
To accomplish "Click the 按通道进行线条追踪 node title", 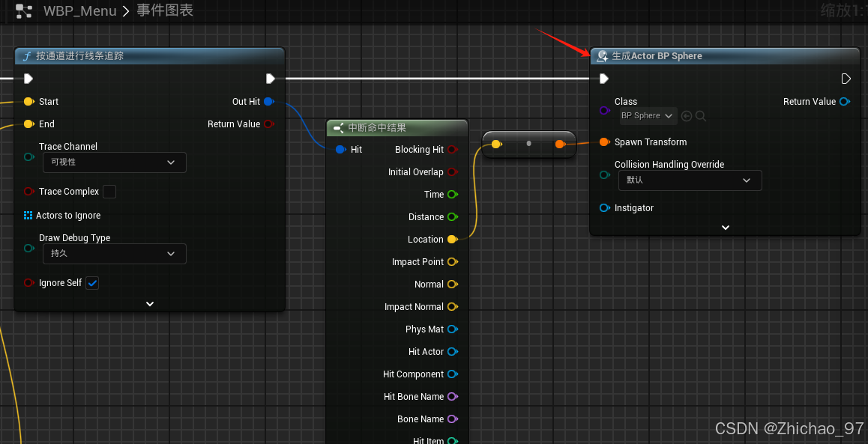I will coord(79,56).
